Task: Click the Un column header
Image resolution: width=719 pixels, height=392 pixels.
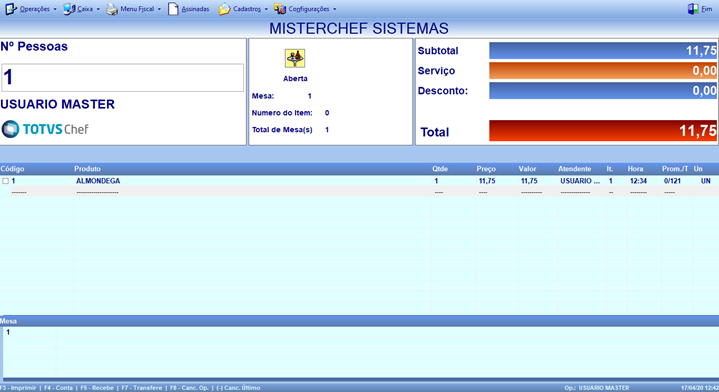Action: click(x=698, y=169)
